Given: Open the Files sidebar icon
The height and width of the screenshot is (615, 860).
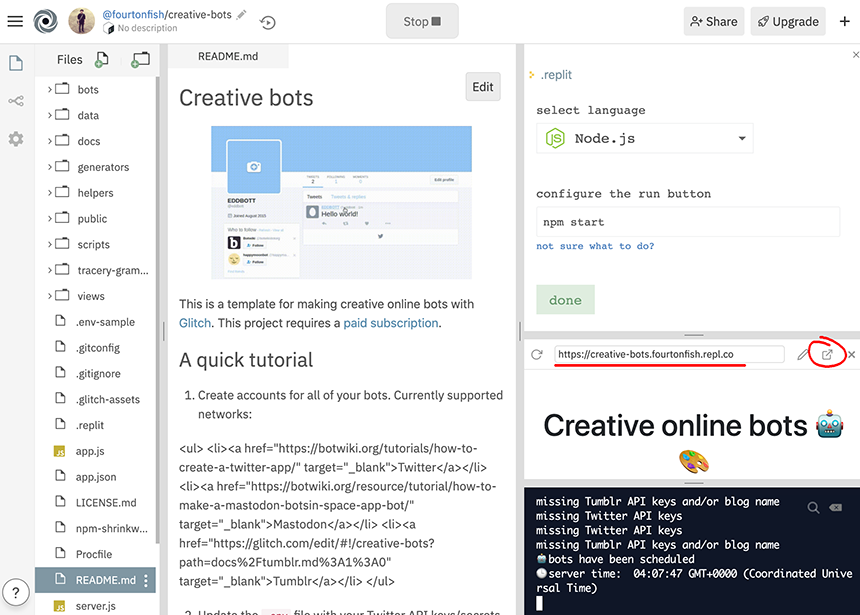Looking at the screenshot, I should coord(16,63).
